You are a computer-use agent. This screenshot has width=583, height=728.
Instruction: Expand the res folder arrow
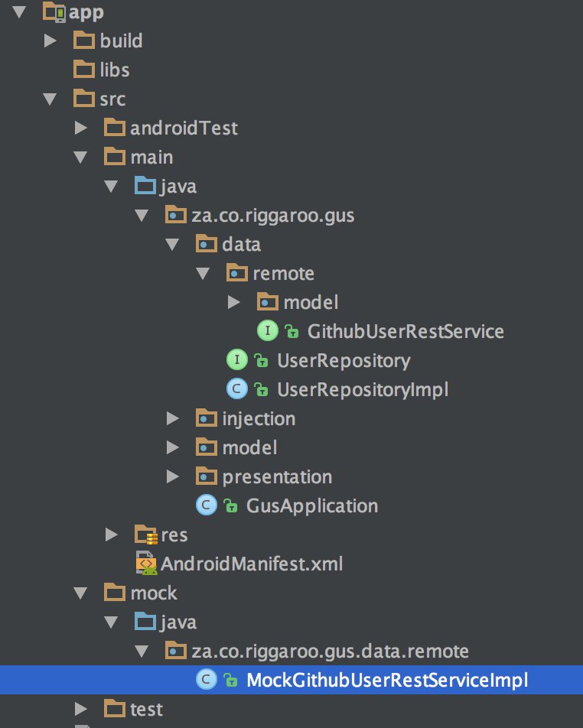pyautogui.click(x=112, y=535)
